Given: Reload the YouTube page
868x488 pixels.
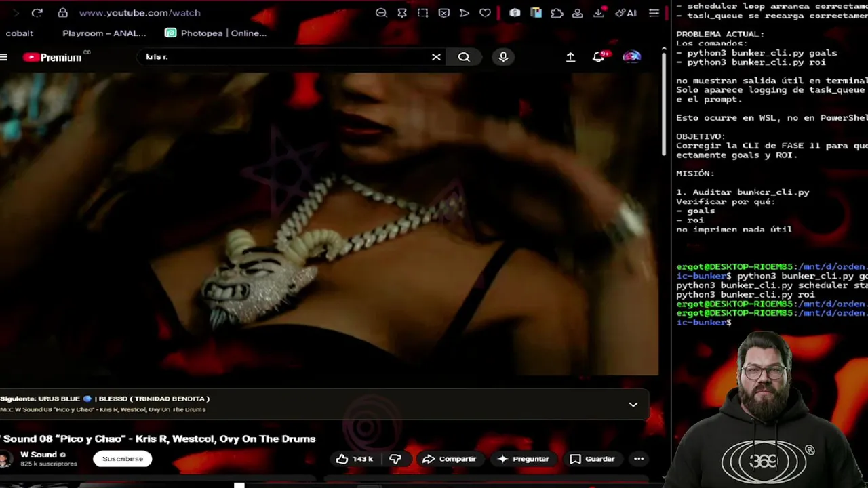Looking at the screenshot, I should (x=37, y=13).
